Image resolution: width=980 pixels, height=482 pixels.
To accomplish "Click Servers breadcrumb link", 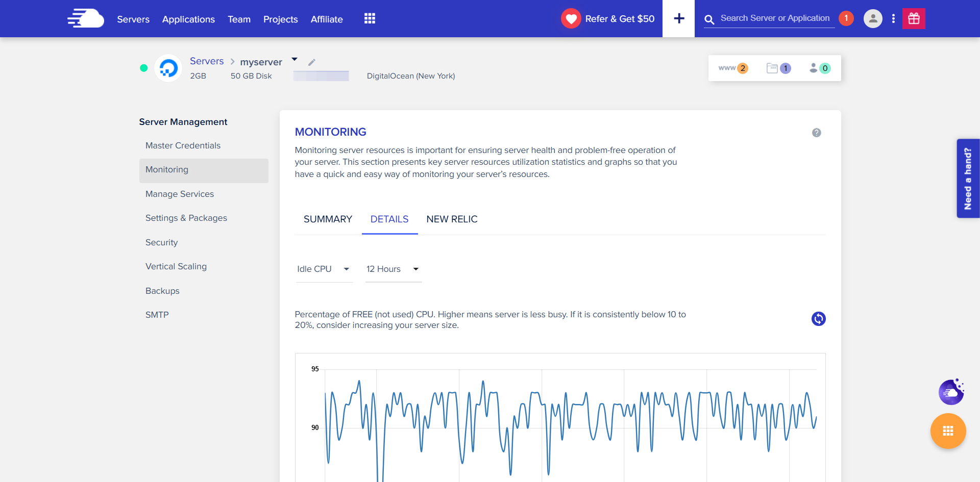I will coord(207,61).
